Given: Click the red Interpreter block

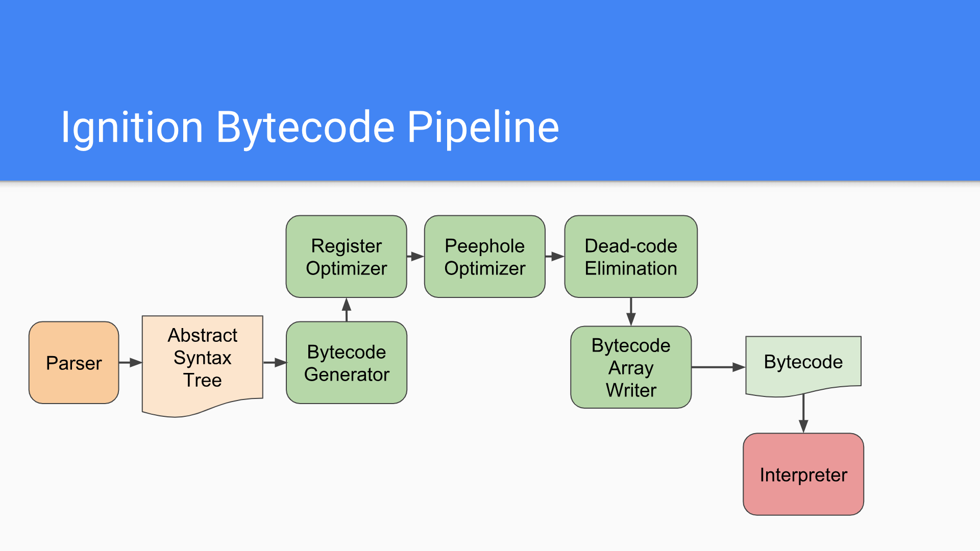Looking at the screenshot, I should point(803,474).
